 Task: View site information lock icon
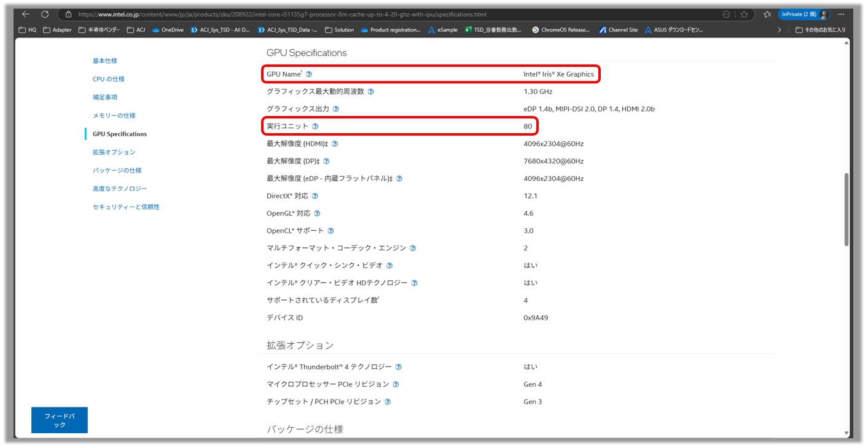point(68,14)
